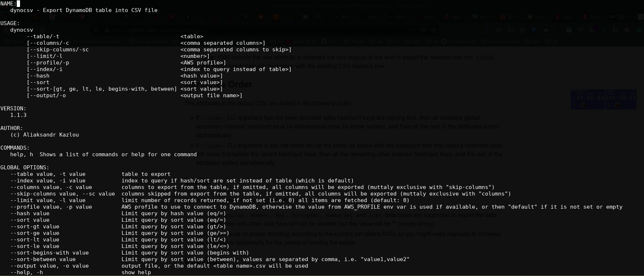Click the 'GLOBAL OPTIONS:' heading in the terminal
The height and width of the screenshot is (276, 644).
coord(25,167)
